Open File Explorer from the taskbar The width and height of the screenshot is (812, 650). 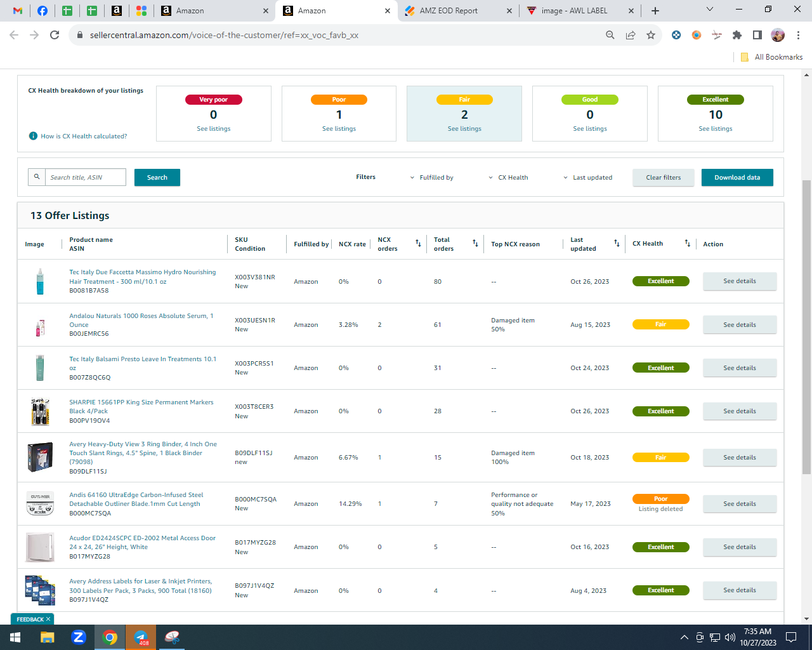coord(48,637)
